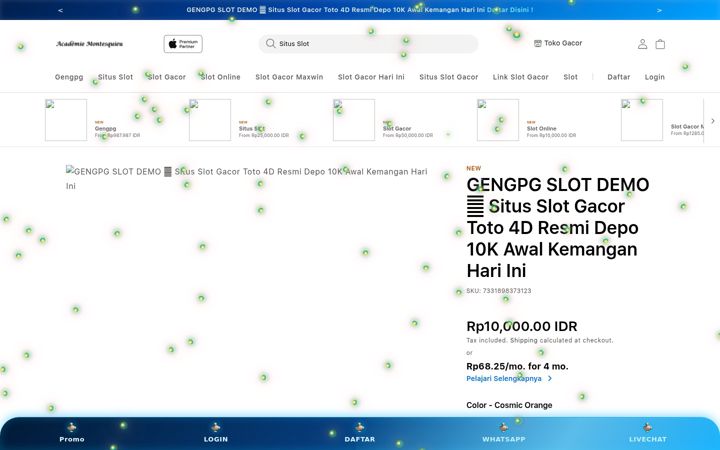Click the Promo icon in bottom bar

tap(72, 427)
